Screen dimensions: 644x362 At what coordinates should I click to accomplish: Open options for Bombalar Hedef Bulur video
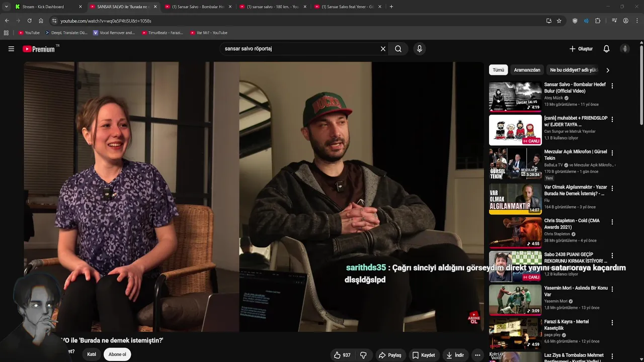[612, 86]
